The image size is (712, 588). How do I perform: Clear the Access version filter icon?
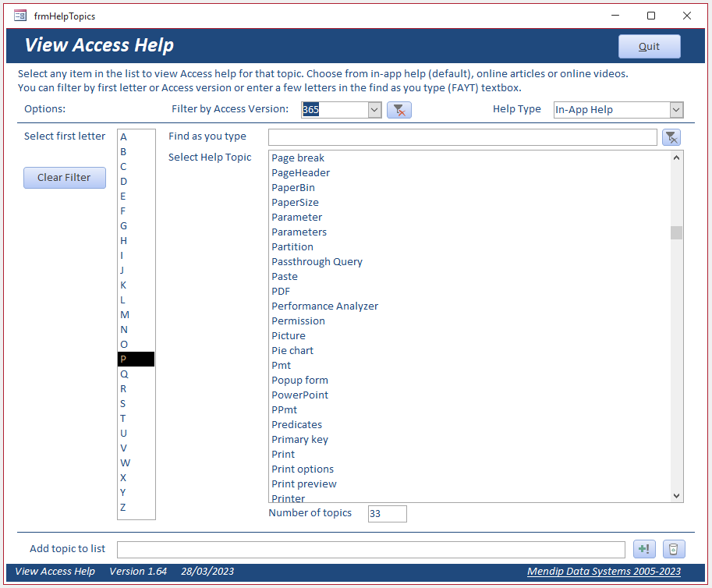tap(399, 110)
